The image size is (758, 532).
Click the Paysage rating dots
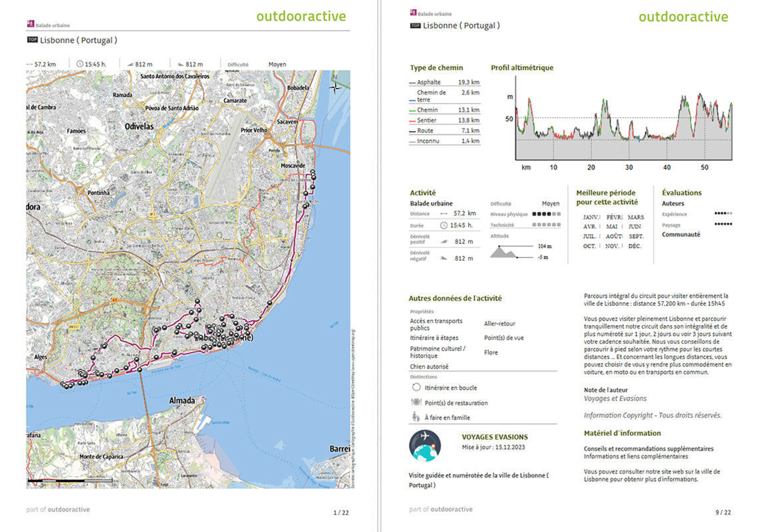723,224
